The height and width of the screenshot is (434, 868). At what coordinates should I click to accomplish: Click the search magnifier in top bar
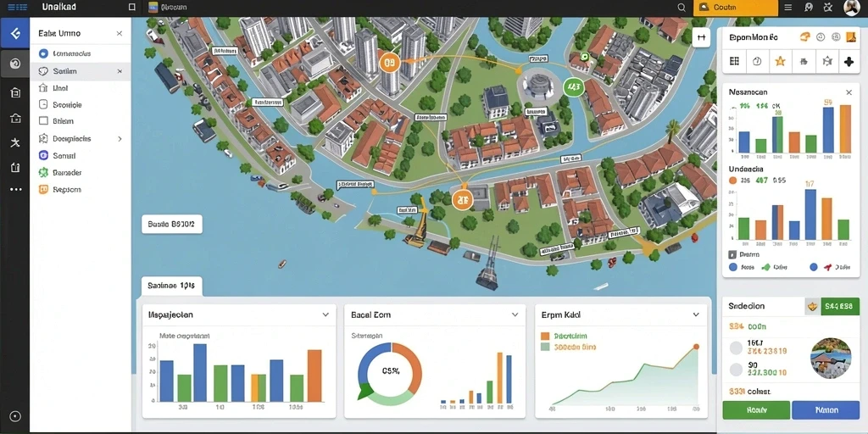click(x=682, y=7)
